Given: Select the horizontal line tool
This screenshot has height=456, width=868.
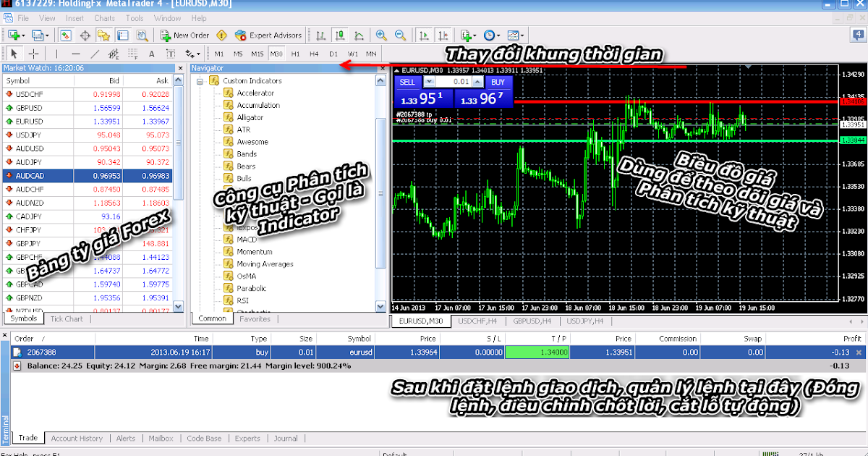Looking at the screenshot, I should pyautogui.click(x=76, y=54).
